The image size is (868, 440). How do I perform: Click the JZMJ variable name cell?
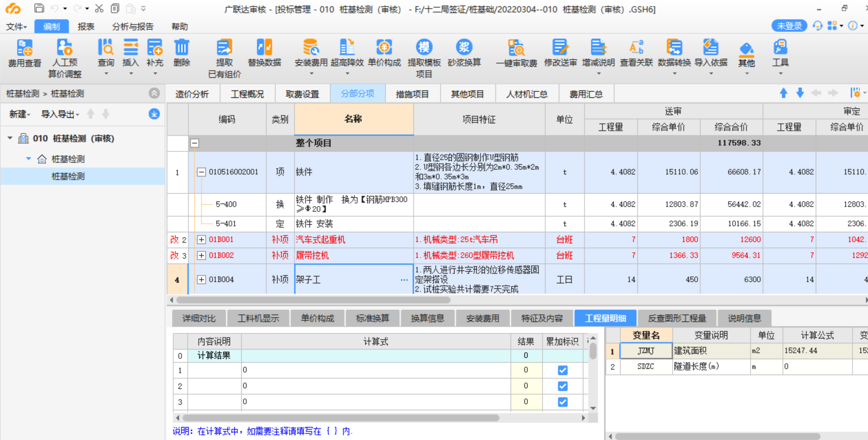pos(646,351)
